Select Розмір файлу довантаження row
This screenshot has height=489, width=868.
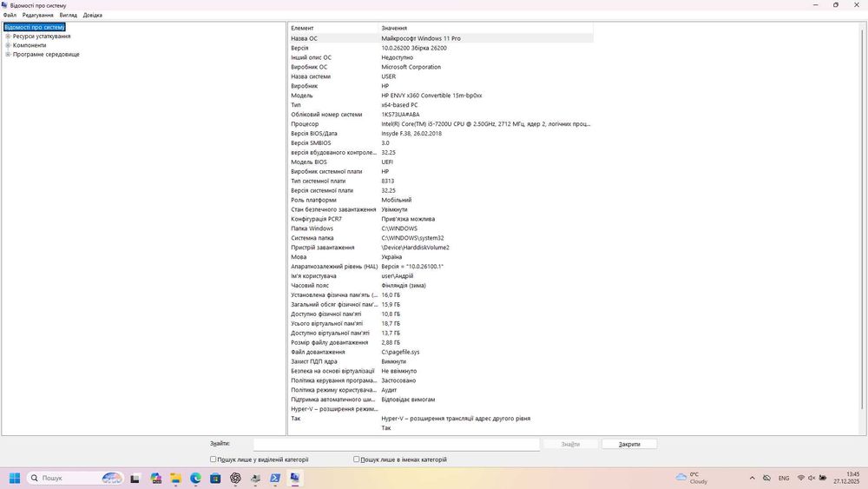pos(441,342)
